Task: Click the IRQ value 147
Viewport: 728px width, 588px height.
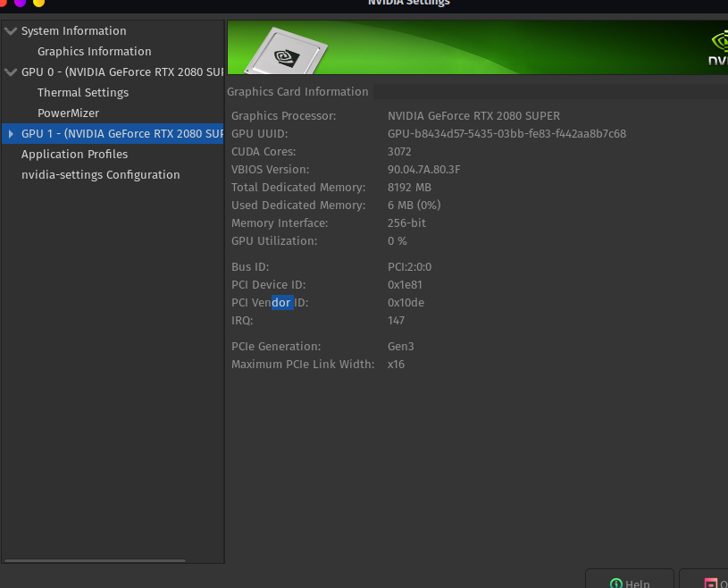Action: click(396, 321)
